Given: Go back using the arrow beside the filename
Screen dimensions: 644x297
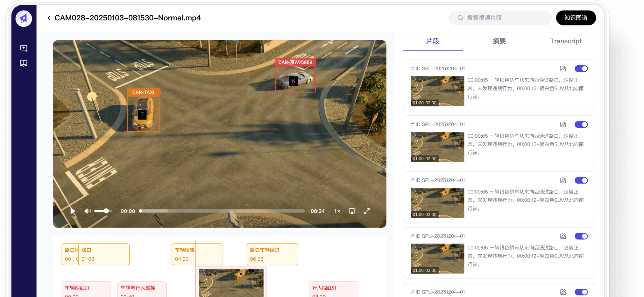Looking at the screenshot, I should [x=49, y=18].
